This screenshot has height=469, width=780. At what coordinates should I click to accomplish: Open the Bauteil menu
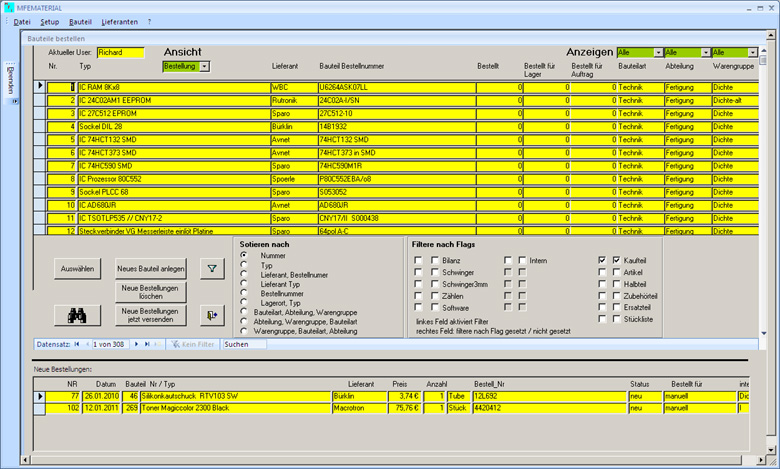pos(80,21)
